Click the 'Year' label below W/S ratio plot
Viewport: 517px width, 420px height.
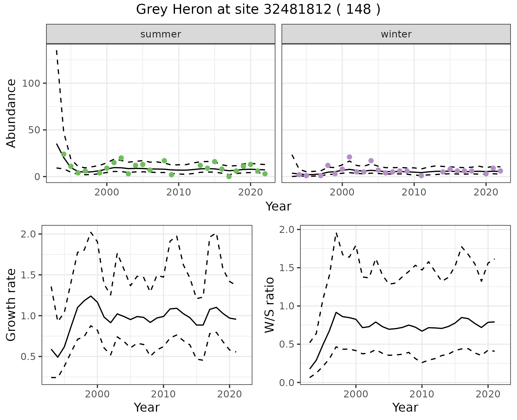click(x=405, y=407)
